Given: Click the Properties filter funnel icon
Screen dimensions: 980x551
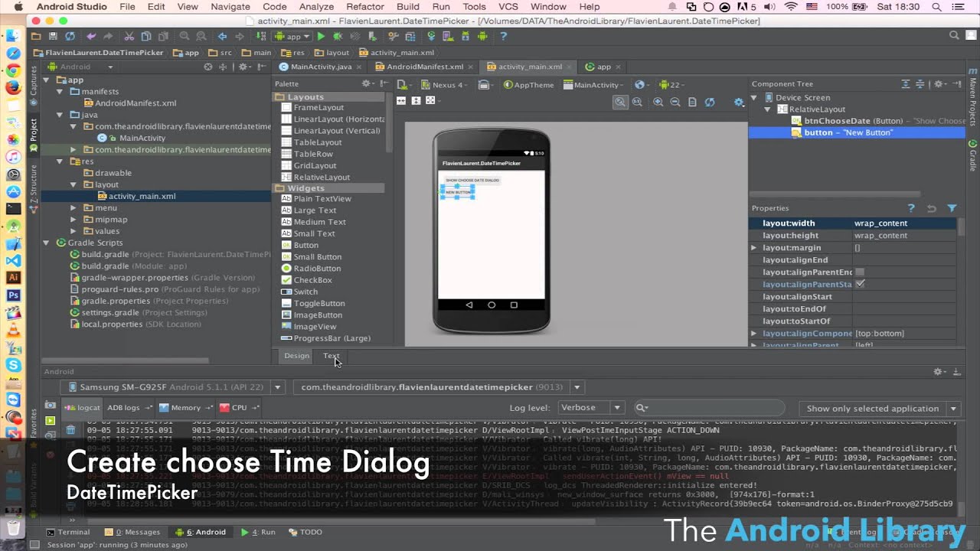Looking at the screenshot, I should click(952, 208).
